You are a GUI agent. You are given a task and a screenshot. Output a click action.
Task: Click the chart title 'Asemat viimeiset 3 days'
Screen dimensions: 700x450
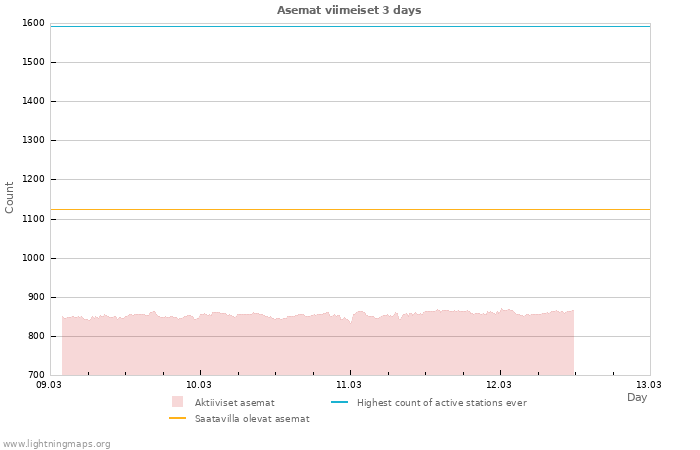tap(349, 10)
